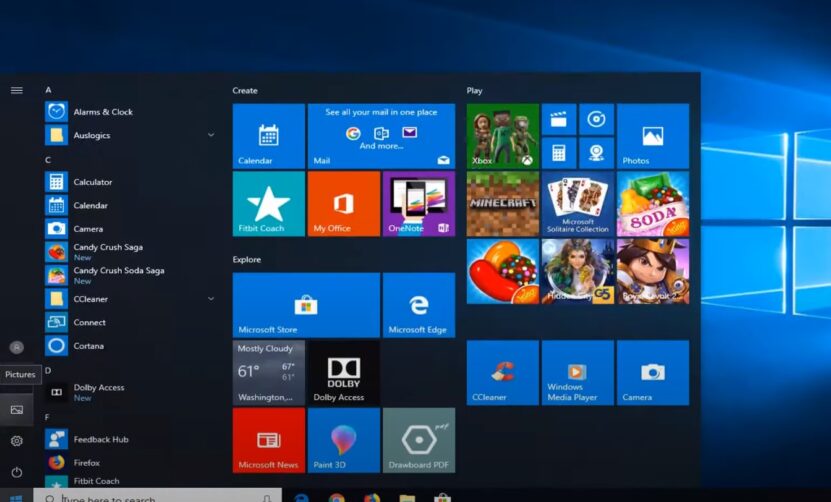Viewport: 831px width, 502px height.
Task: Launch the Fitbit Coach tile
Action: click(269, 204)
